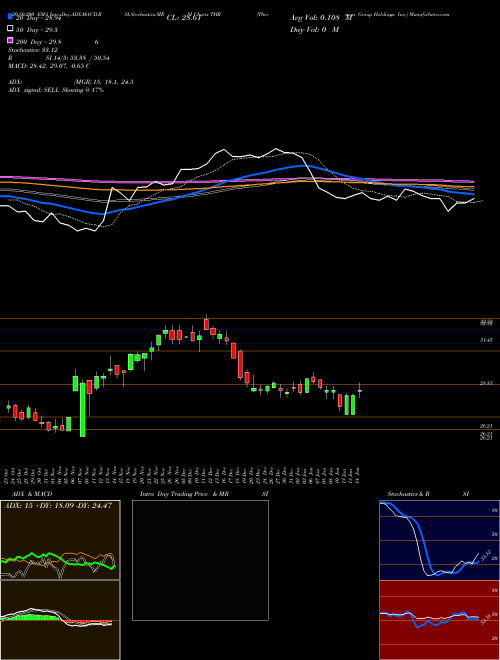Click the 'Avg Vol: 0.108 M' label
This screenshot has height=660, width=500.
tap(321, 18)
